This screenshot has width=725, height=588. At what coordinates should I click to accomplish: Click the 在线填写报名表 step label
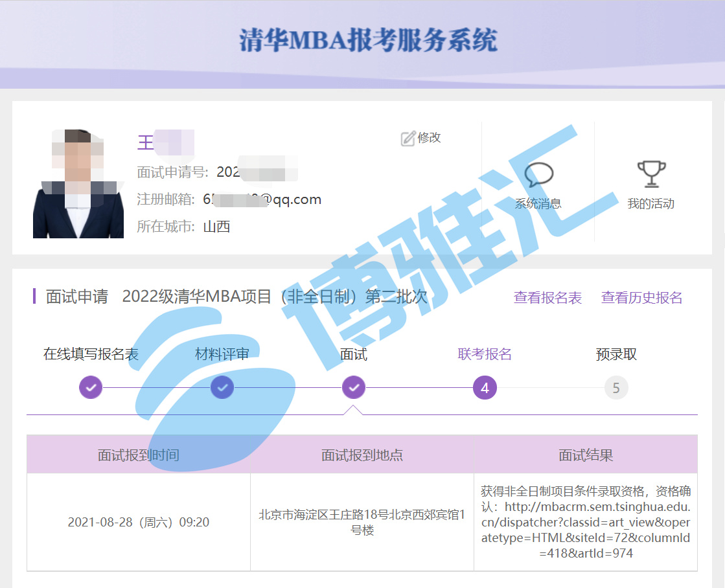[x=91, y=354]
